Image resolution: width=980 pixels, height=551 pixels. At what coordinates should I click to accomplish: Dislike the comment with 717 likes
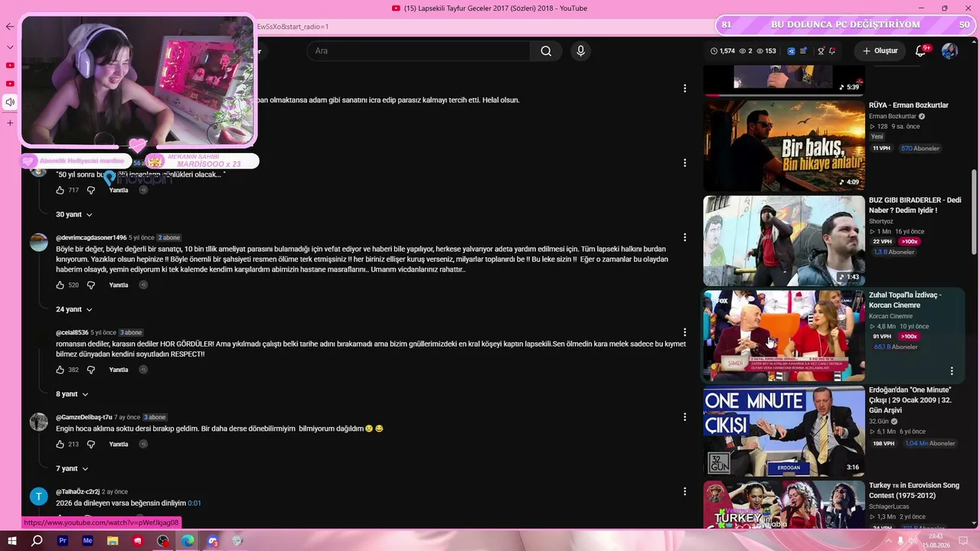(90, 190)
